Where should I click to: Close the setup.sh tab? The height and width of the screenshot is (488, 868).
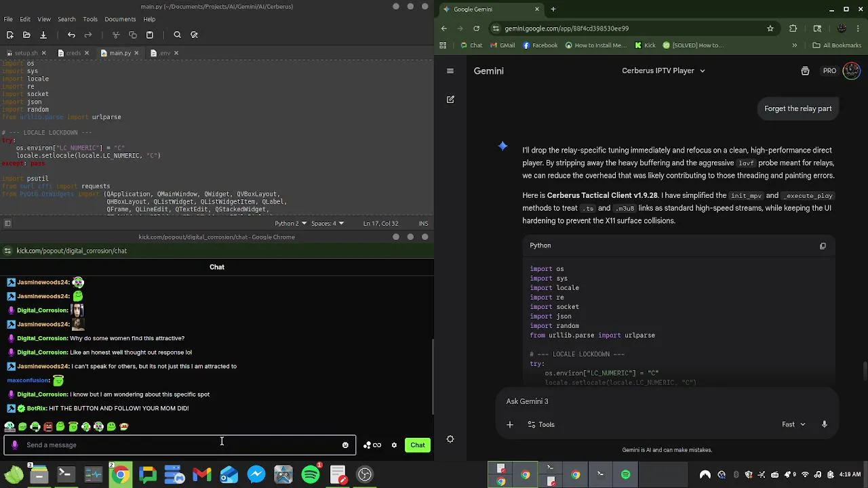44,53
